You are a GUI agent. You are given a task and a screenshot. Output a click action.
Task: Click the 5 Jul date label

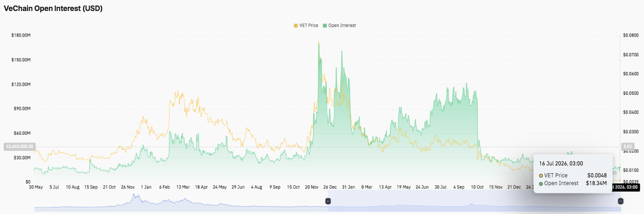[x=54, y=187]
